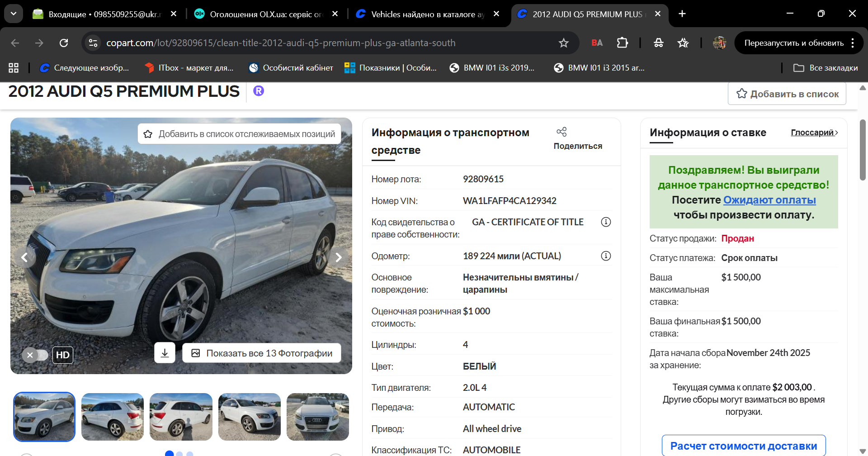
Task: Click the Продан sale status text
Action: (x=737, y=238)
